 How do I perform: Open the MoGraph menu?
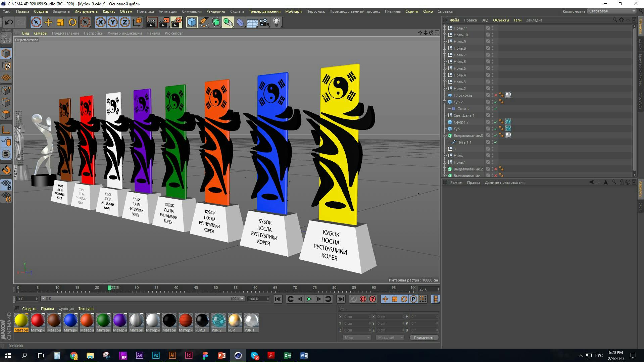coord(293,11)
